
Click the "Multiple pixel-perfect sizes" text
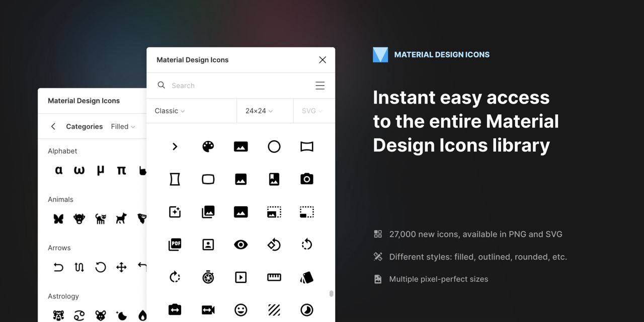439,279
